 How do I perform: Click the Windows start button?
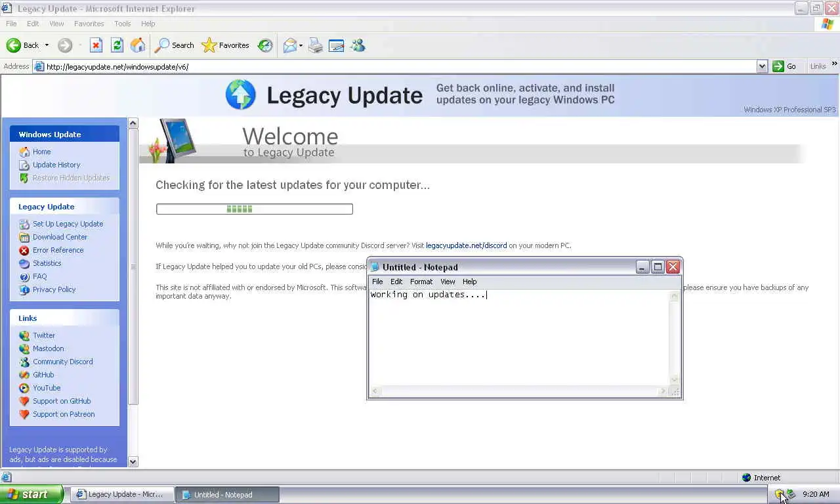coord(31,494)
